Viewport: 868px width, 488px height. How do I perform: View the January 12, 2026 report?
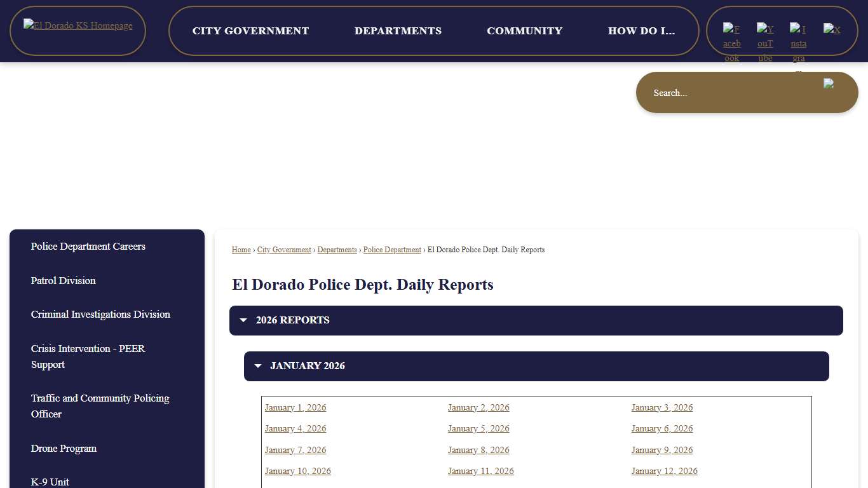(664, 471)
